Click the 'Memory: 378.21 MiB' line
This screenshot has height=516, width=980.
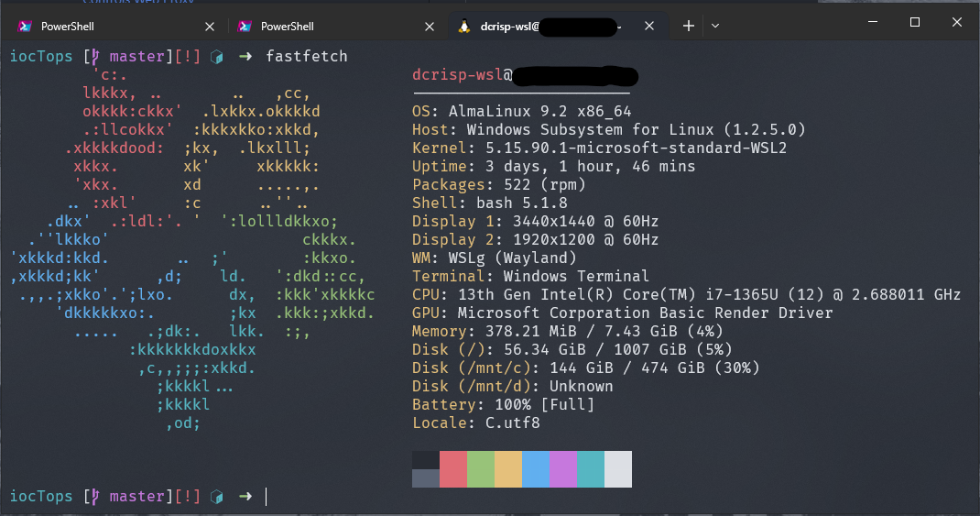click(568, 331)
